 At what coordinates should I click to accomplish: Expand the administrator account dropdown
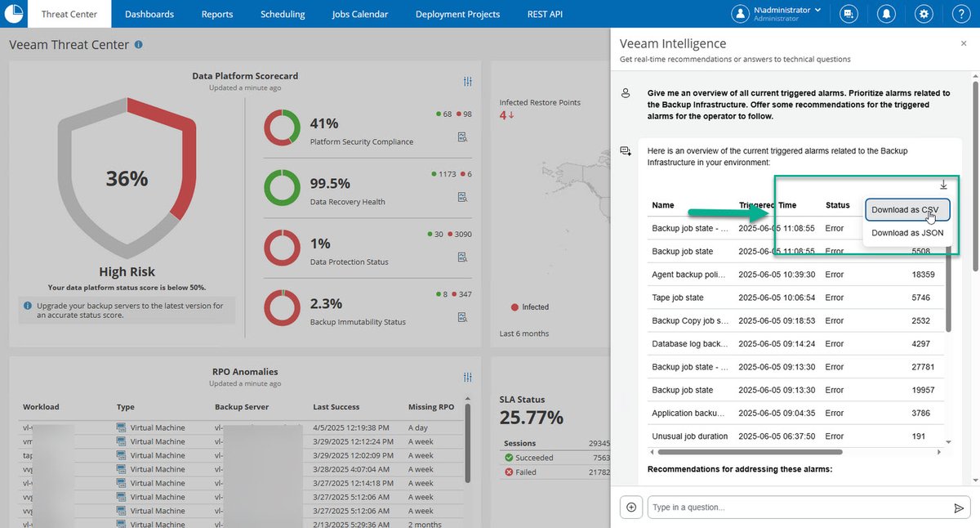(817, 10)
